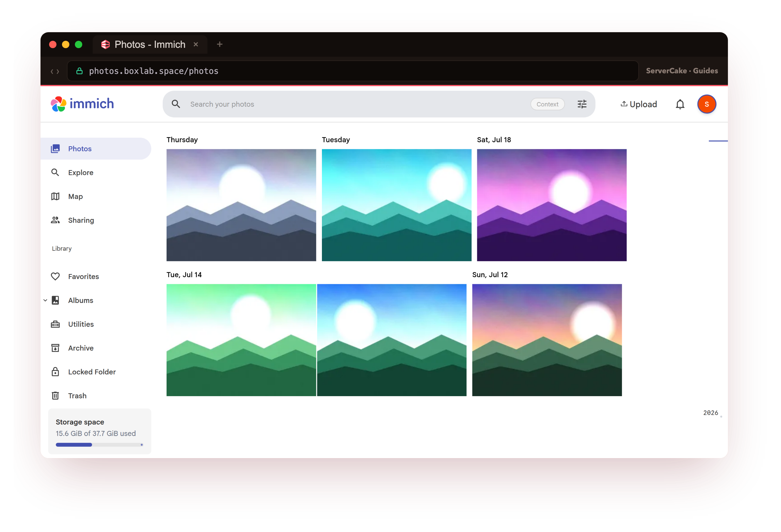This screenshot has height=532, width=781.
Task: Open Favorites in the library
Action: pos(96,276)
